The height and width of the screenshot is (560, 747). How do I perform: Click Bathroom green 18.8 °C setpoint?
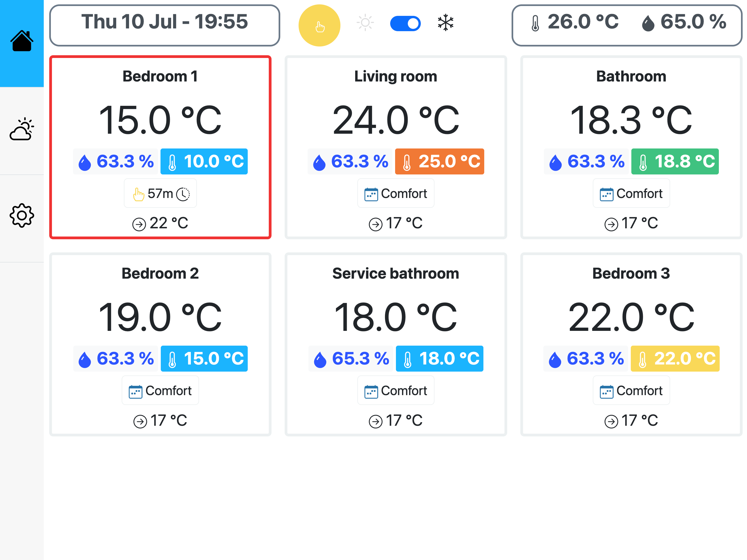[x=675, y=161]
